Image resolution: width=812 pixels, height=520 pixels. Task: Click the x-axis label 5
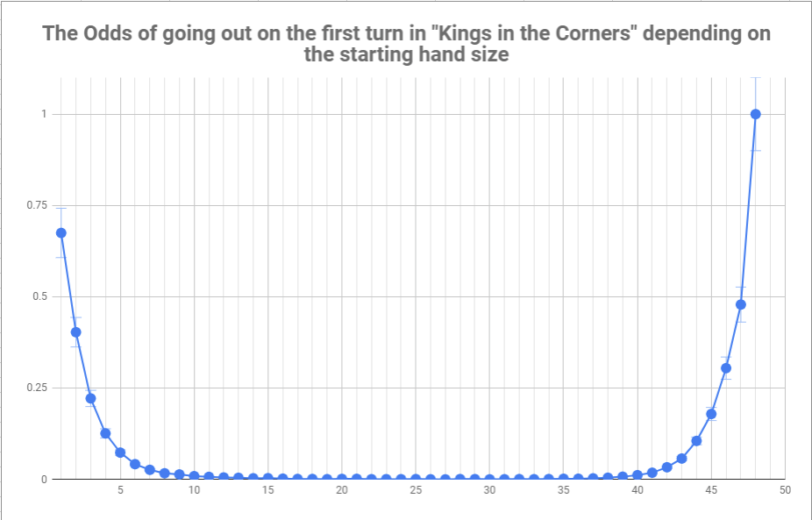point(120,490)
